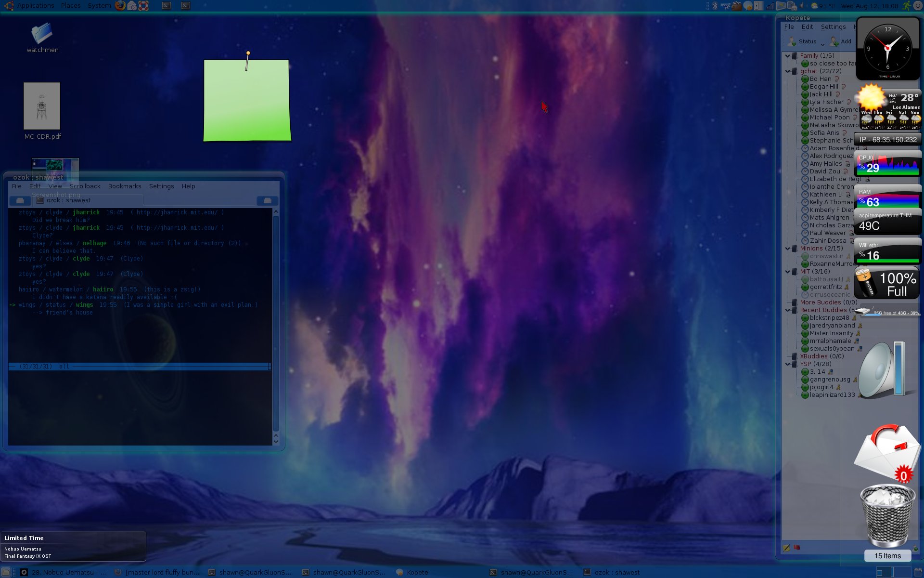Open the MC-CDR.pdf file thumbnail
Image resolution: width=924 pixels, height=578 pixels.
[x=42, y=106]
